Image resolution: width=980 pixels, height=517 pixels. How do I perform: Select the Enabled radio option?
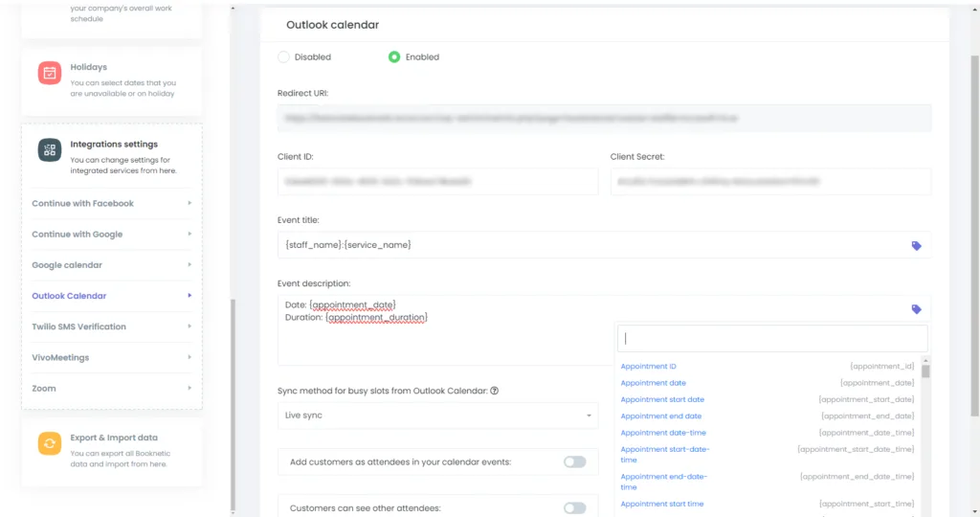tap(393, 56)
